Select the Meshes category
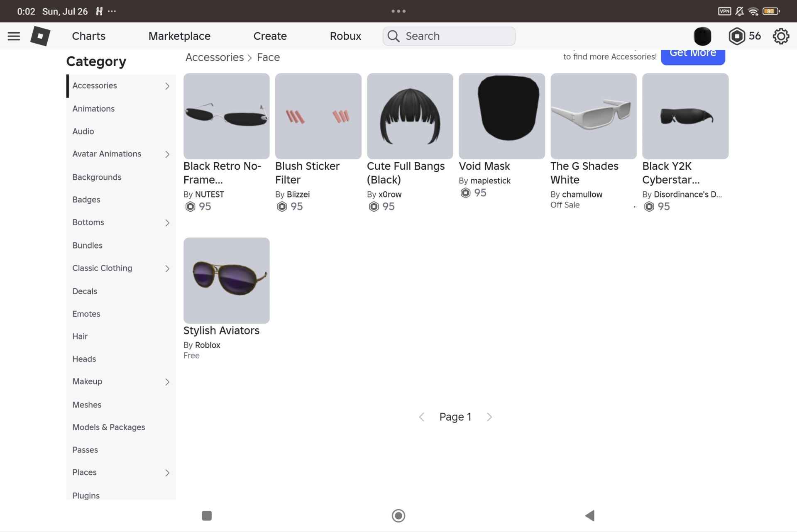Viewport: 797px width, 532px height. [121, 405]
